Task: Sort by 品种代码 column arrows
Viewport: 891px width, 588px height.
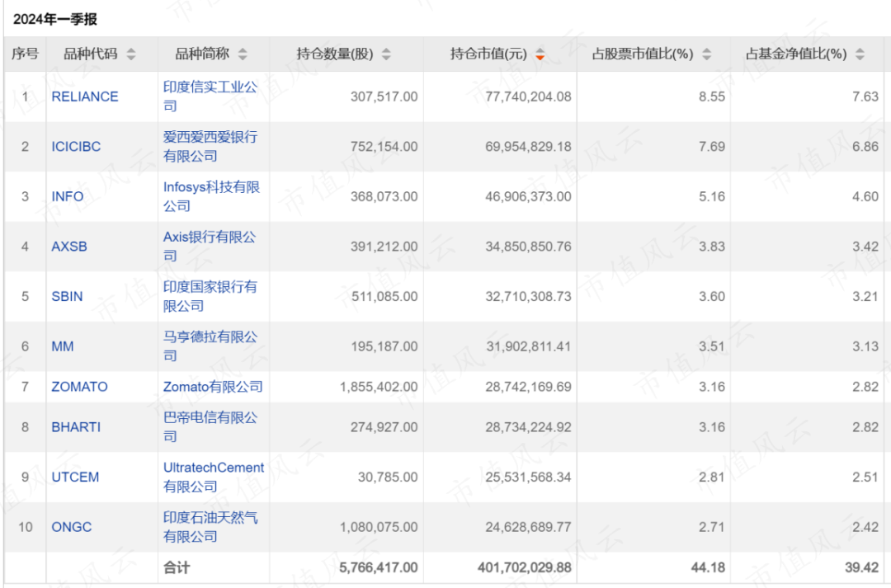Action: click(x=131, y=54)
